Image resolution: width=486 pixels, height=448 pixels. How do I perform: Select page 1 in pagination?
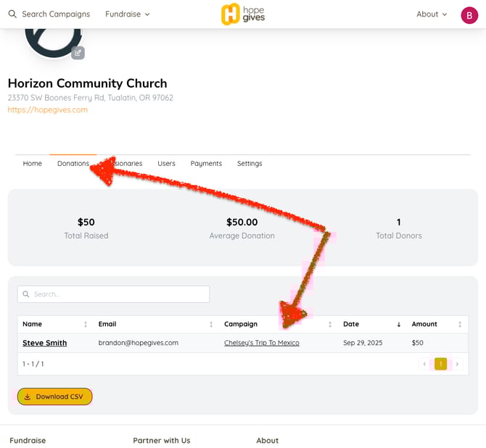click(x=440, y=364)
